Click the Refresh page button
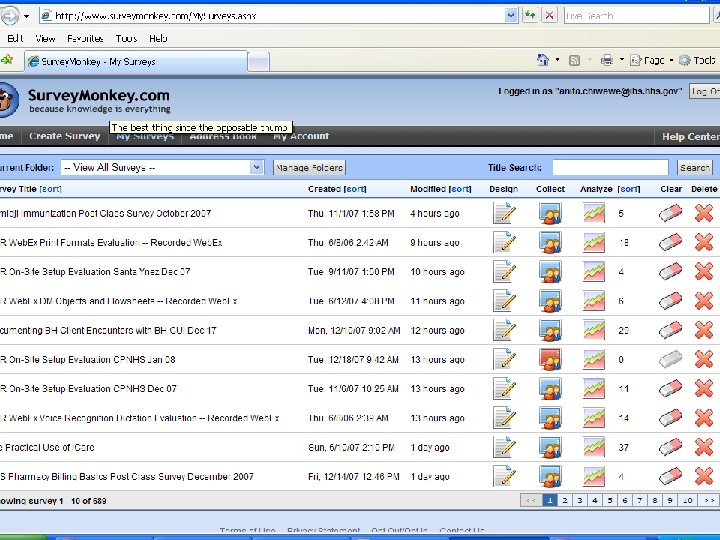 (x=530, y=16)
